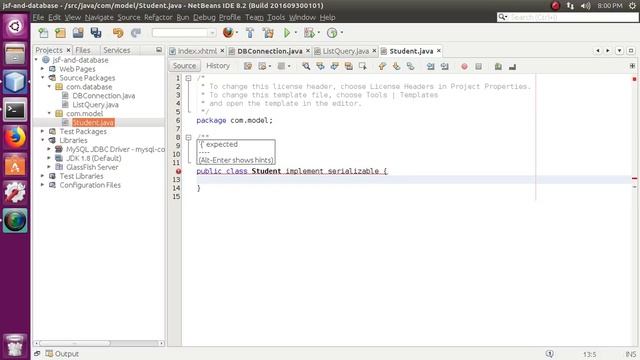
Task: Click the Projects panel horizontal scrollbar
Action: (75, 343)
